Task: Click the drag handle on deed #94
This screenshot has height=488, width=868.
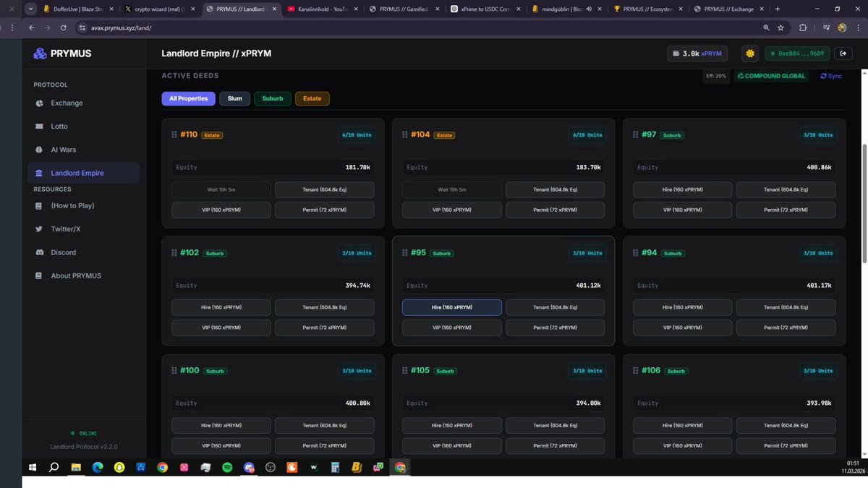Action: point(635,253)
